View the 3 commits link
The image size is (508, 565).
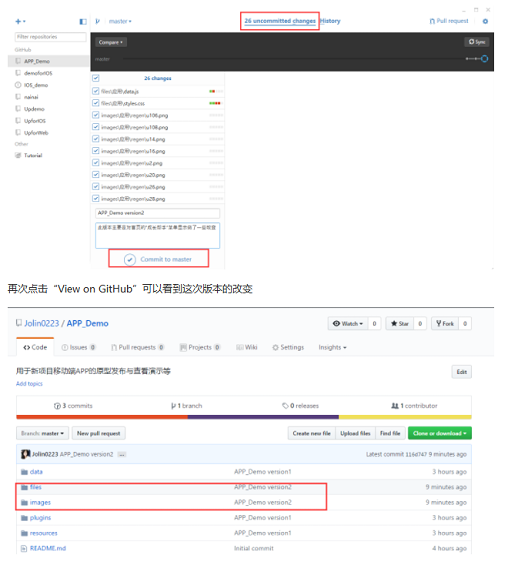point(73,406)
